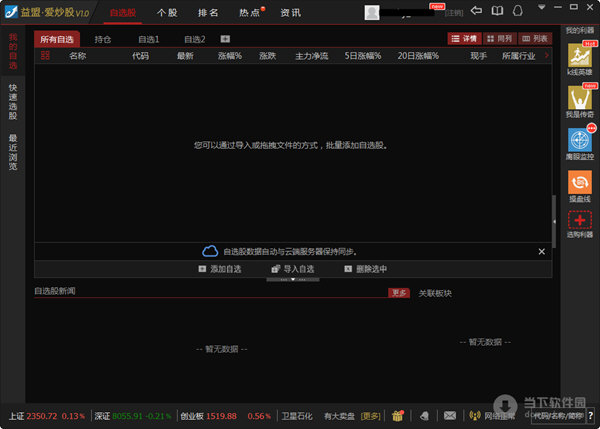Select the 所有自选 tab
600x429 pixels.
pyautogui.click(x=57, y=39)
